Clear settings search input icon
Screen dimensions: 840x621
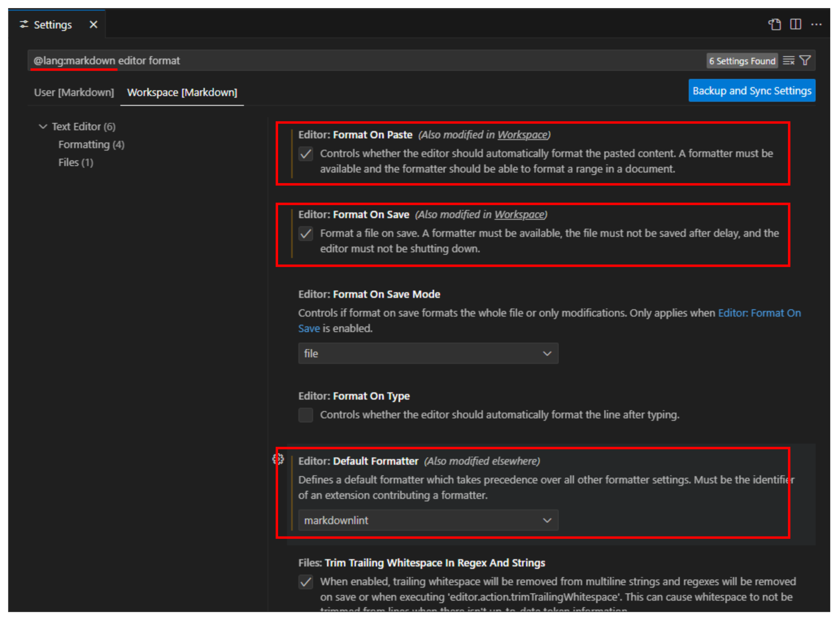click(788, 61)
